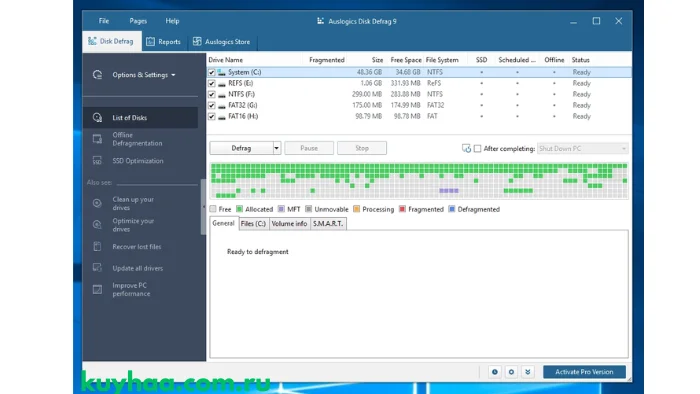Click the Optimize your drives icon
The height and width of the screenshot is (394, 700).
coord(97,225)
